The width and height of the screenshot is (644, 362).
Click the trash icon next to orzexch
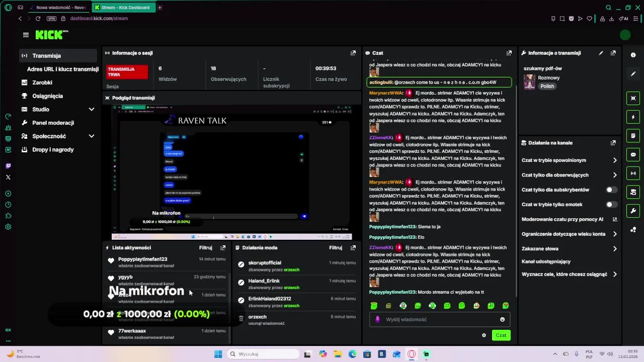pyautogui.click(x=241, y=318)
